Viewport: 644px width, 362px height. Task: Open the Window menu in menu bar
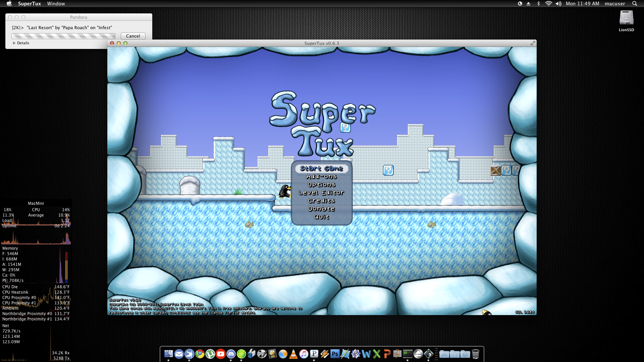pyautogui.click(x=56, y=4)
